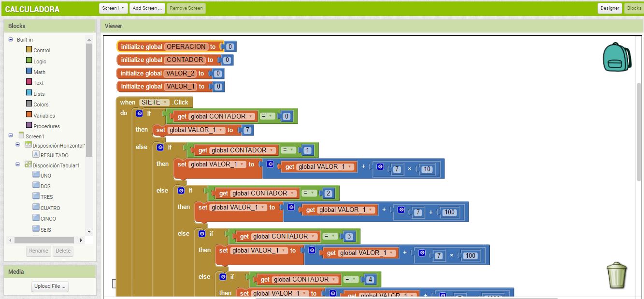Collapse the Screen1 tree node
Viewport: 644px width, 299px height.
tap(11, 136)
